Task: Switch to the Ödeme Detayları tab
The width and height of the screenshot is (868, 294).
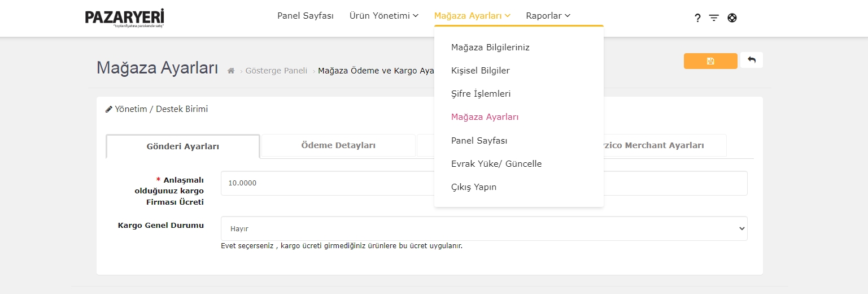Action: click(x=338, y=145)
